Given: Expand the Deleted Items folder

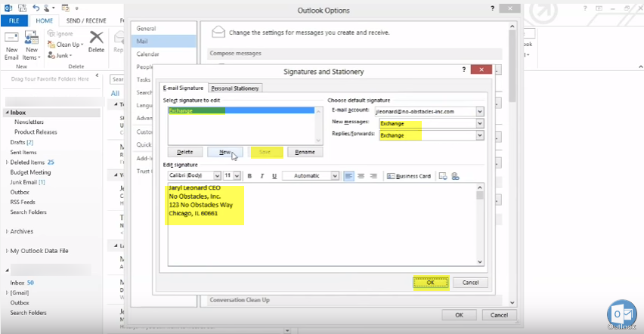Looking at the screenshot, I should [7, 162].
